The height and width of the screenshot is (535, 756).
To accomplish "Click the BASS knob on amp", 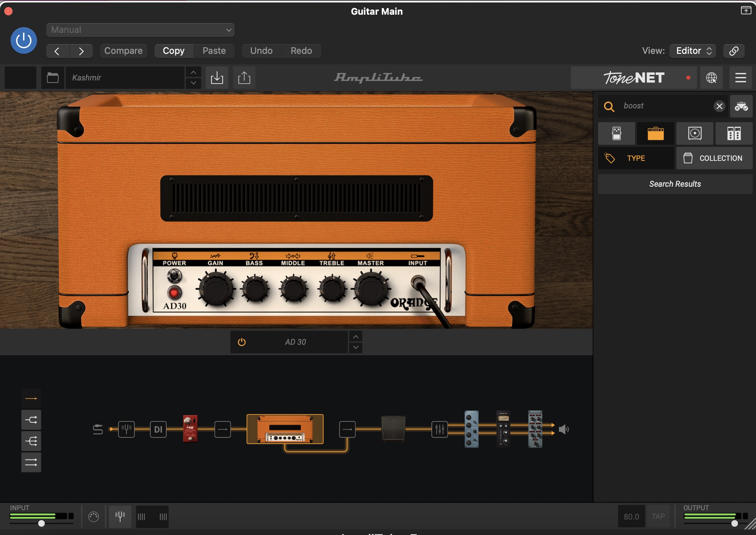I will pyautogui.click(x=255, y=289).
